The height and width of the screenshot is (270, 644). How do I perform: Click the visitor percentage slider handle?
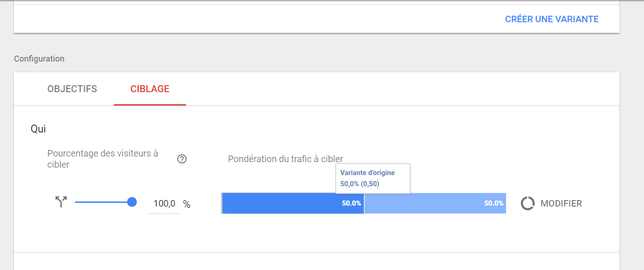point(132,202)
